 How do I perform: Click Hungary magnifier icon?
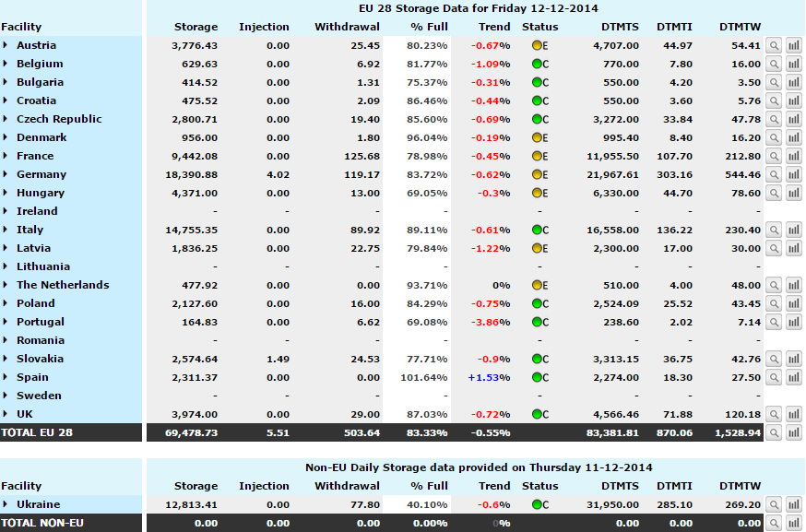[774, 194]
